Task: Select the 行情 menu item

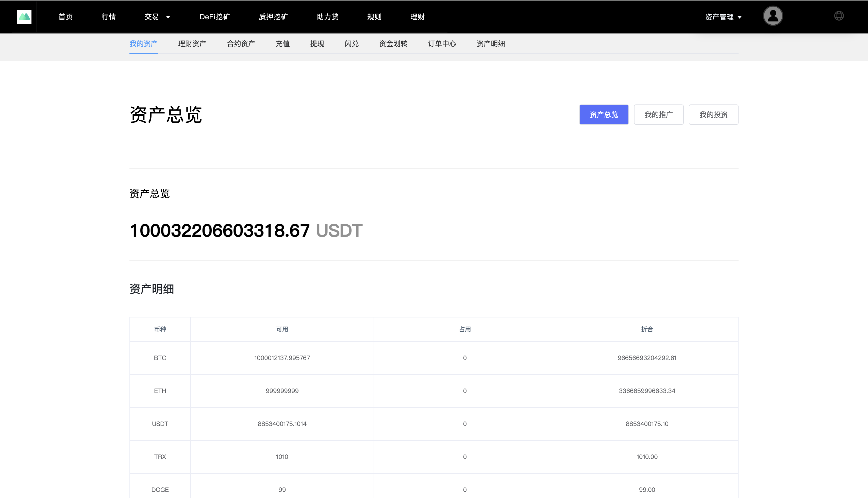Action: click(x=109, y=17)
